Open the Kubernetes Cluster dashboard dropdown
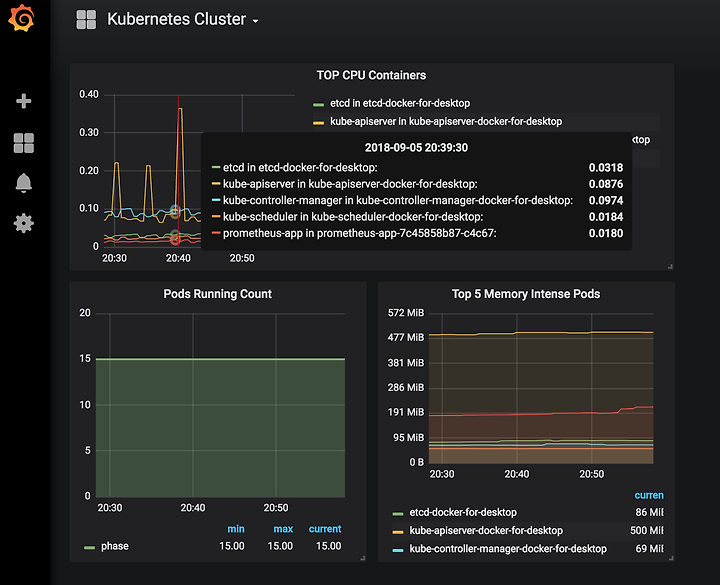Image resolution: width=720 pixels, height=585 pixels. pos(183,19)
